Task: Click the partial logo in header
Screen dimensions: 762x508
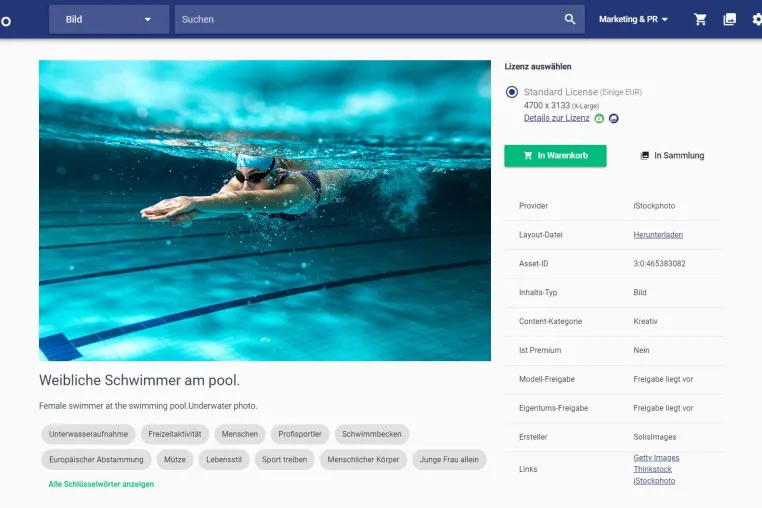Action: pyautogui.click(x=5, y=21)
